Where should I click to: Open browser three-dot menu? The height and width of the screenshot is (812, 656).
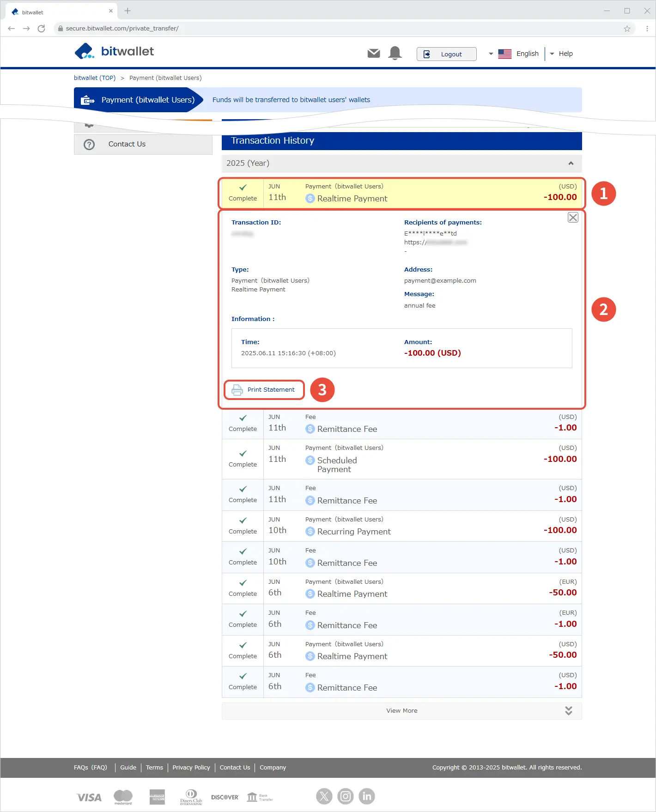coord(647,29)
